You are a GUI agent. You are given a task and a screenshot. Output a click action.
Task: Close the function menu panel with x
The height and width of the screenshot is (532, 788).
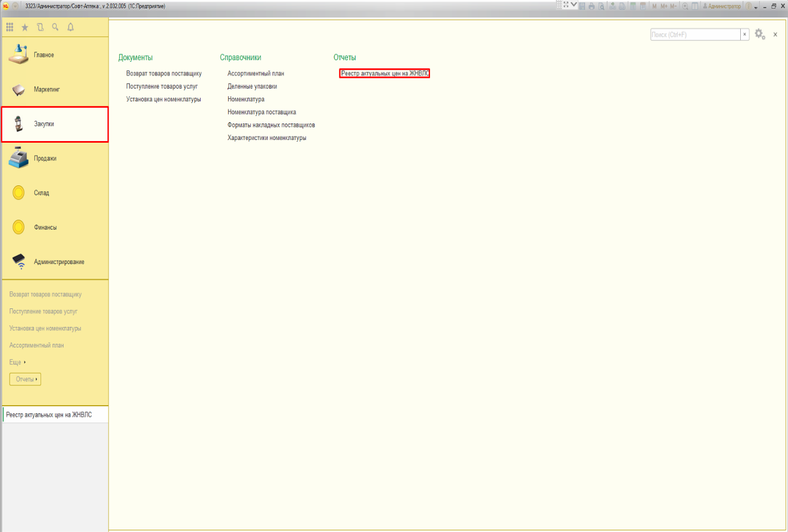[x=775, y=34]
